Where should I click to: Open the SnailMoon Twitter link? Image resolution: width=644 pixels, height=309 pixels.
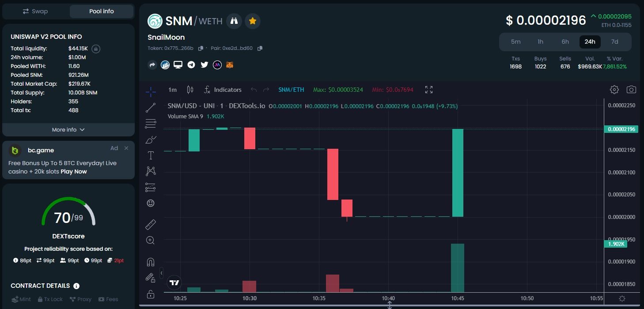point(204,65)
